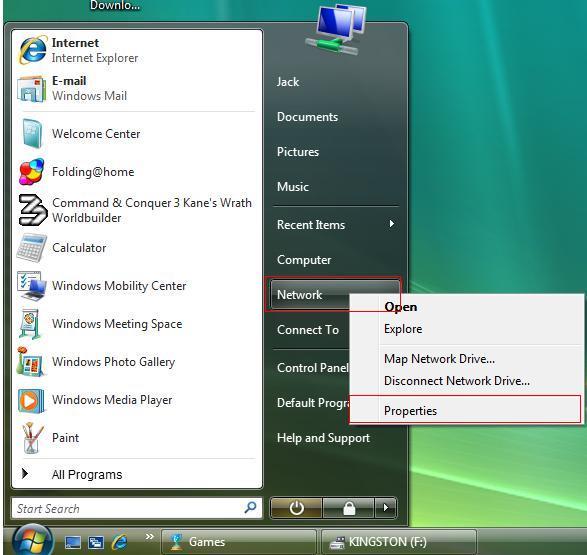
Task: Lock the computer with lock button
Action: click(349, 508)
